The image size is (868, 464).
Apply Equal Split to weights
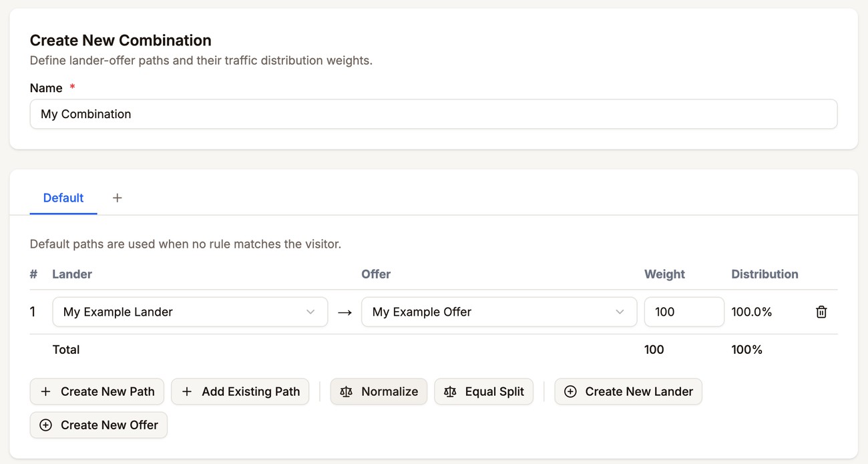click(x=484, y=391)
